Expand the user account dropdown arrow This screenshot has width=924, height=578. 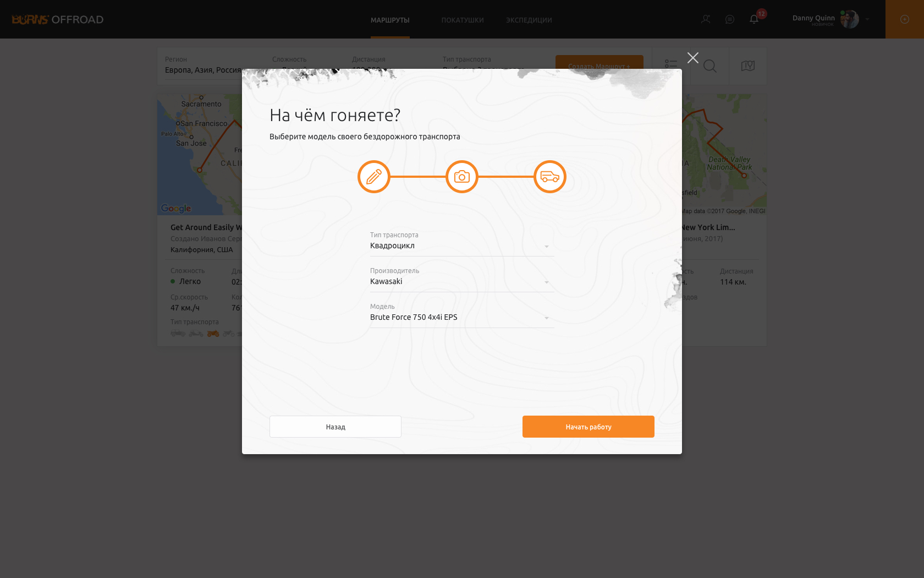pyautogui.click(x=867, y=19)
